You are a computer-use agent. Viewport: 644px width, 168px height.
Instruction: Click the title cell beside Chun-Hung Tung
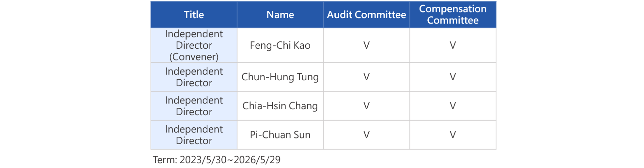coord(194,77)
